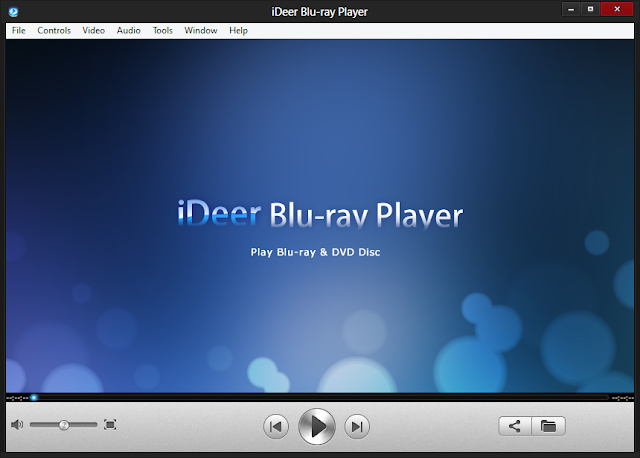Open the Help menu
640x458 pixels.
(x=238, y=31)
